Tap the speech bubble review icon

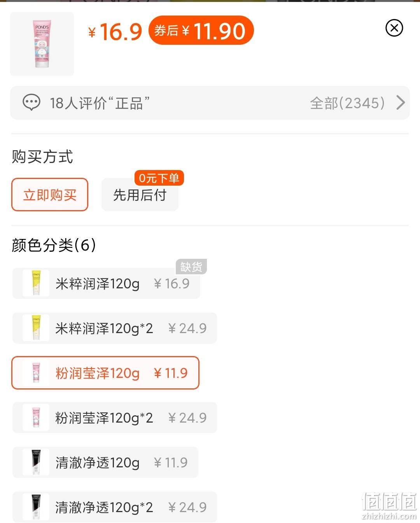pyautogui.click(x=31, y=103)
